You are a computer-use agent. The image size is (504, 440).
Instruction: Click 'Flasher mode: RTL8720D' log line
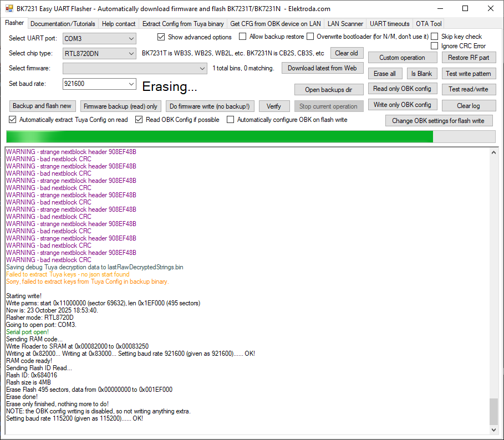(40, 318)
